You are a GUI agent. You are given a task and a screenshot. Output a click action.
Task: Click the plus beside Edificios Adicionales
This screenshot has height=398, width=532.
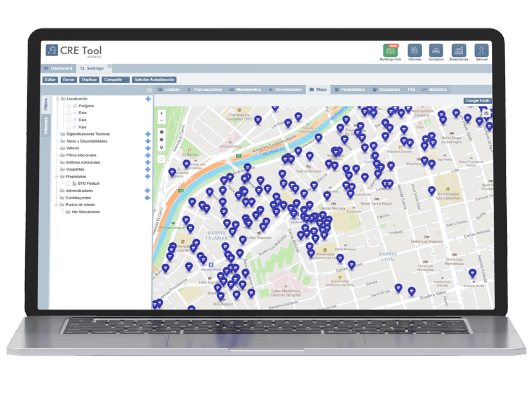pos(148,163)
